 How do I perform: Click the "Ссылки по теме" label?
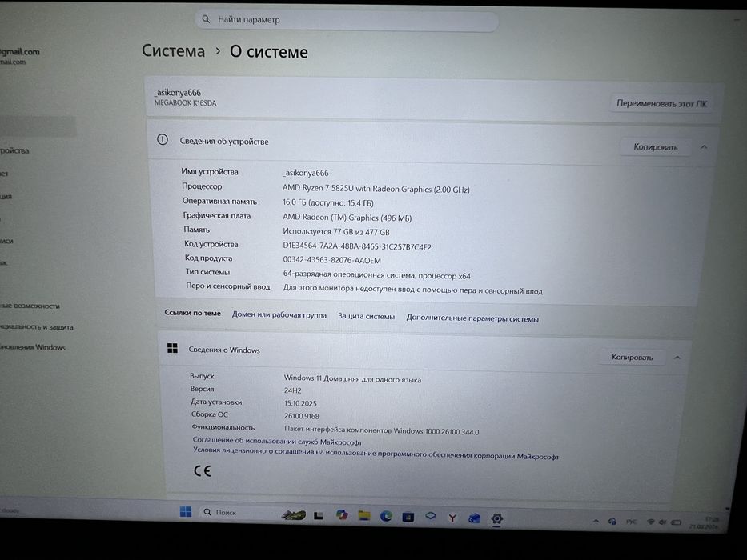(192, 312)
